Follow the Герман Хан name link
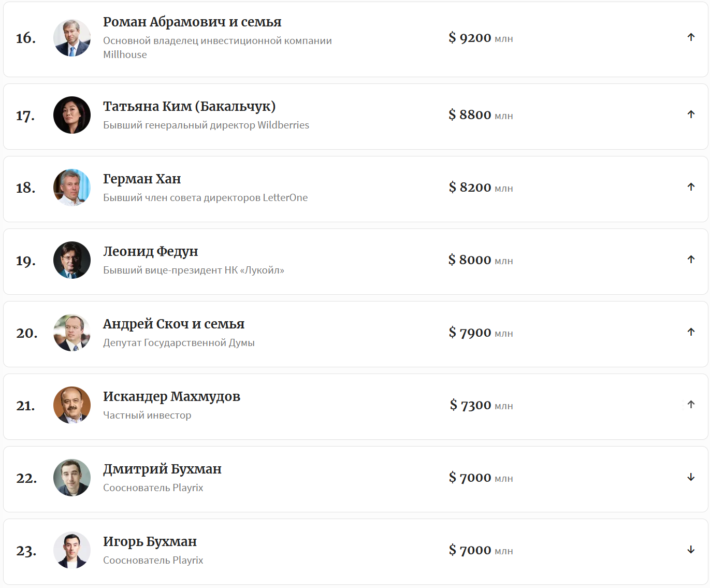This screenshot has height=588, width=710. pyautogui.click(x=142, y=179)
